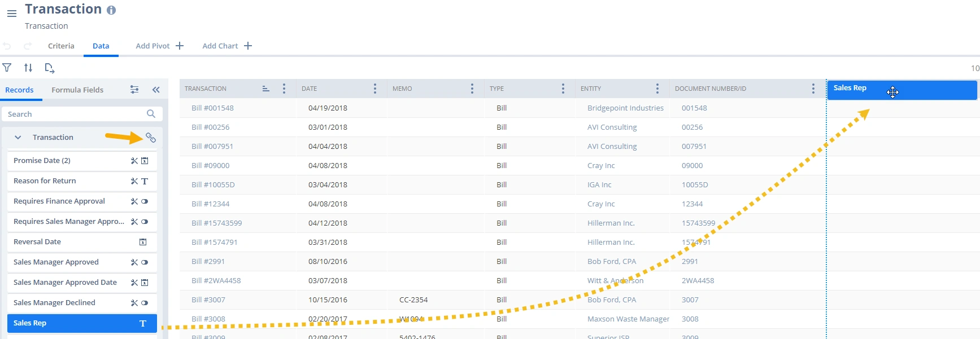Screen dimensions: 980x339
Task: Click the filter funnel icon
Action: (7, 68)
